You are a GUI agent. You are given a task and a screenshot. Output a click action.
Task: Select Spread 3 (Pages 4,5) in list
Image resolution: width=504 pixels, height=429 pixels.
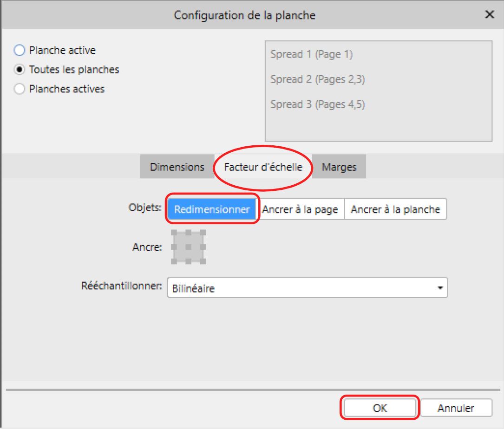[318, 104]
